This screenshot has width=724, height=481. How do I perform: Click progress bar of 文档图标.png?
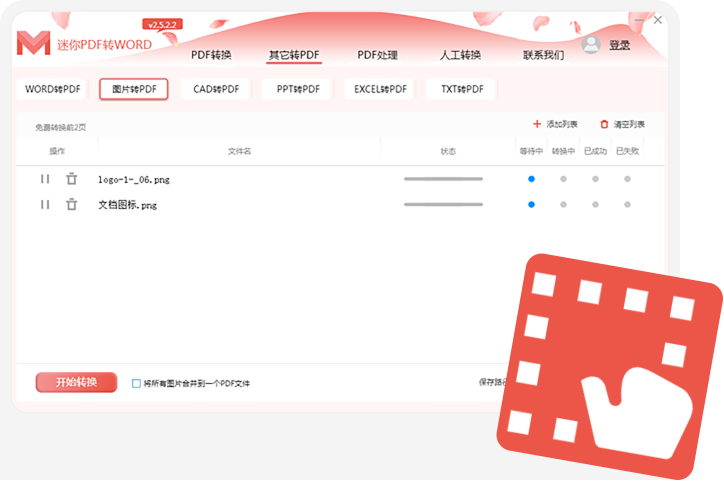[x=443, y=204]
